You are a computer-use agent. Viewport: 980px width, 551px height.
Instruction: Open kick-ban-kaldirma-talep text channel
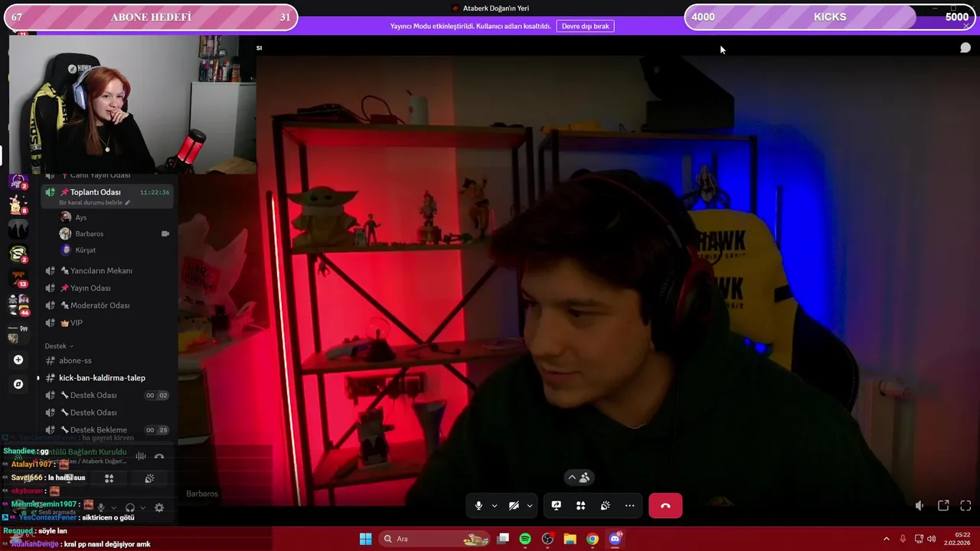point(102,378)
